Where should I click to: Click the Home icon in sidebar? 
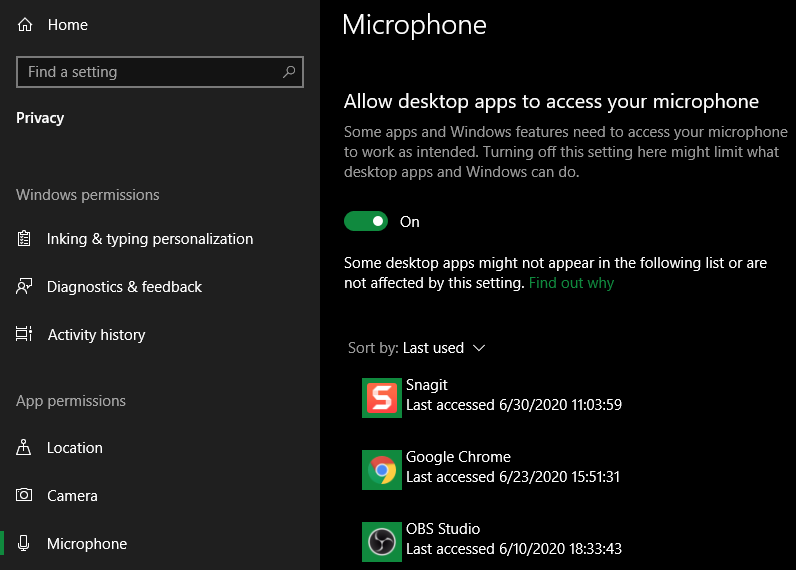(25, 25)
